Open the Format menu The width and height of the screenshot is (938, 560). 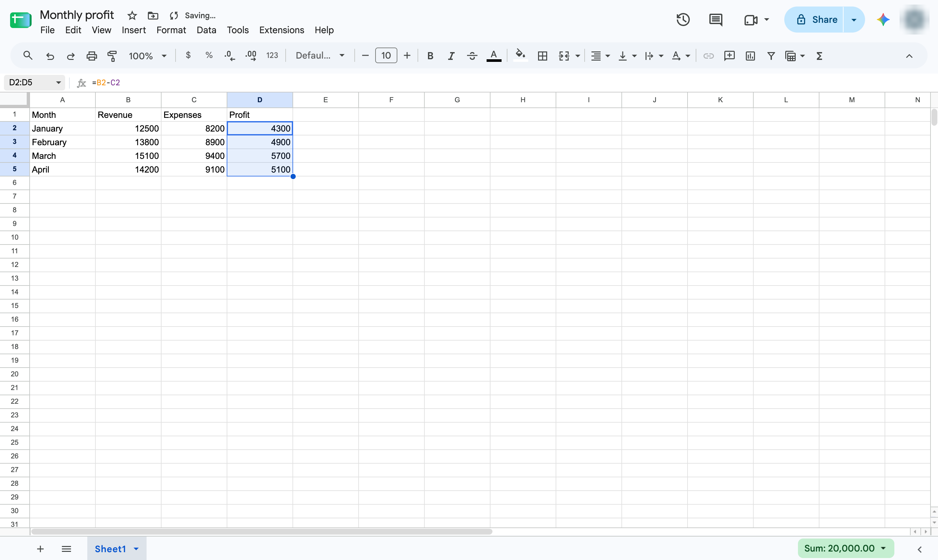[x=171, y=30]
